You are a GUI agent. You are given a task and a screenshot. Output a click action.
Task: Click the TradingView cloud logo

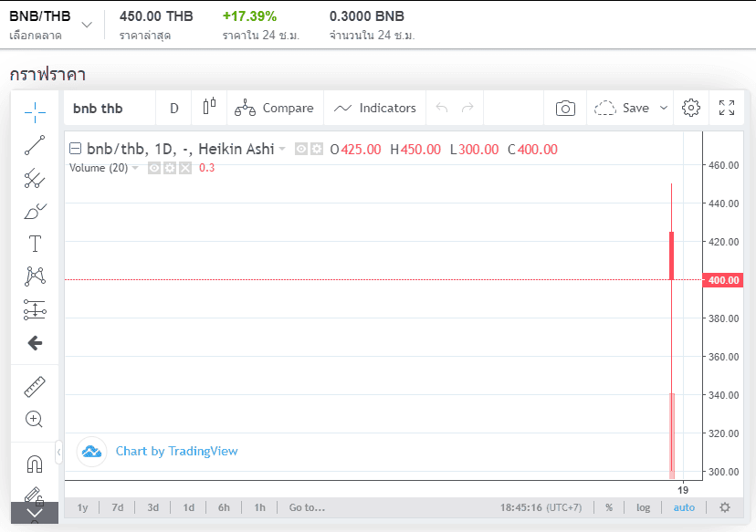tap(91, 452)
